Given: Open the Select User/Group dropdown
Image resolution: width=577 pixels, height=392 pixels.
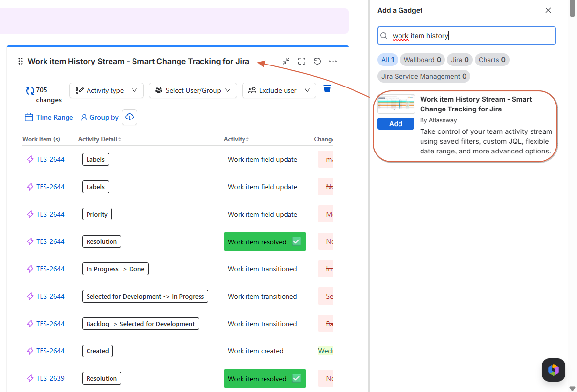Looking at the screenshot, I should coord(193,90).
